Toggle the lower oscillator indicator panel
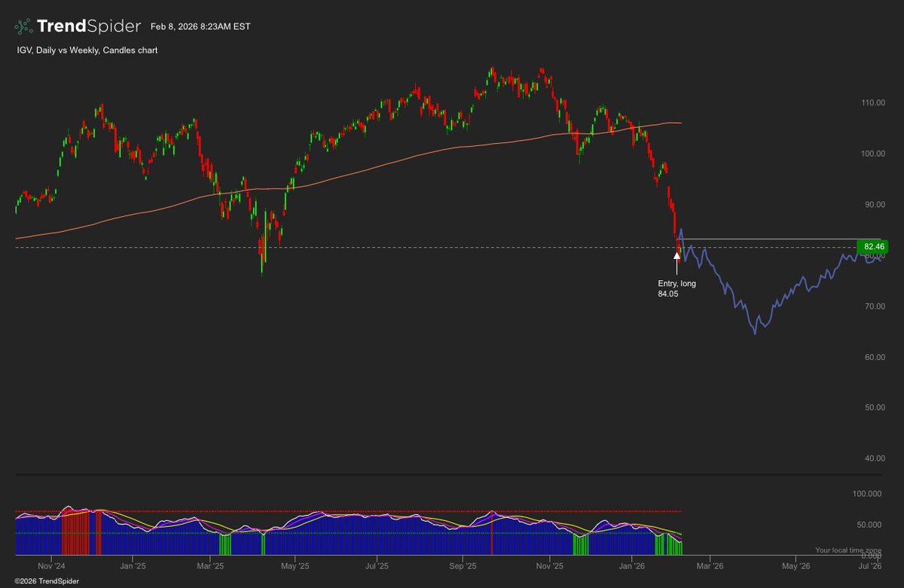Image resolution: width=904 pixels, height=588 pixels. pyautogui.click(x=339, y=527)
